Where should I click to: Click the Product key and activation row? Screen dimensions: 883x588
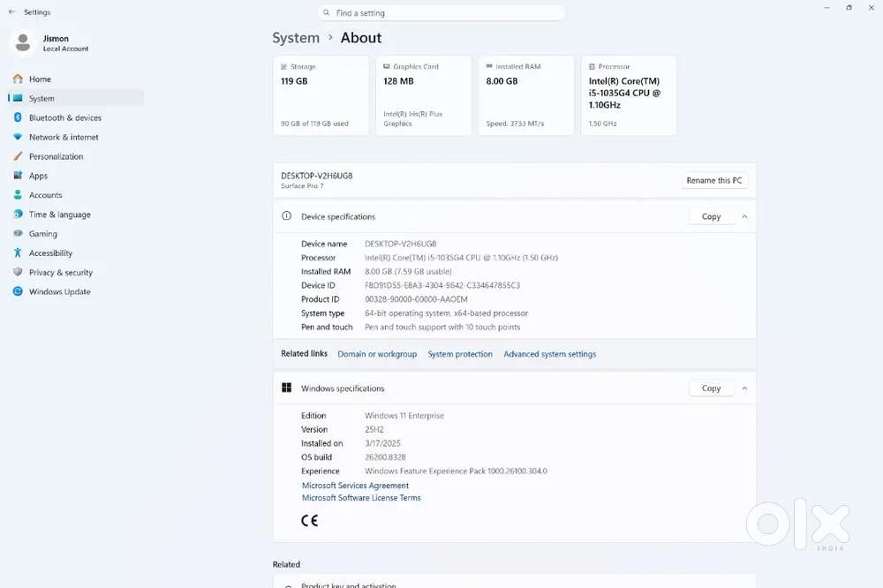click(514, 581)
